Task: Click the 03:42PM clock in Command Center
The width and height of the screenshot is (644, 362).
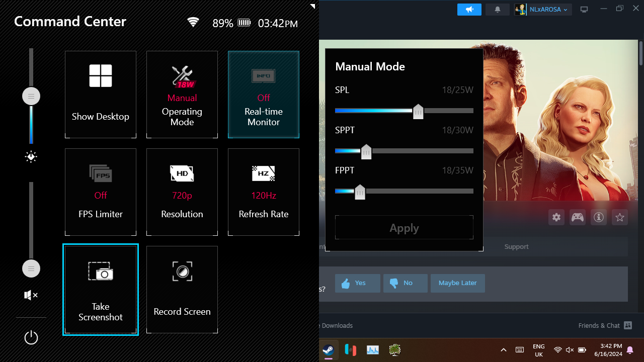Action: [x=278, y=23]
